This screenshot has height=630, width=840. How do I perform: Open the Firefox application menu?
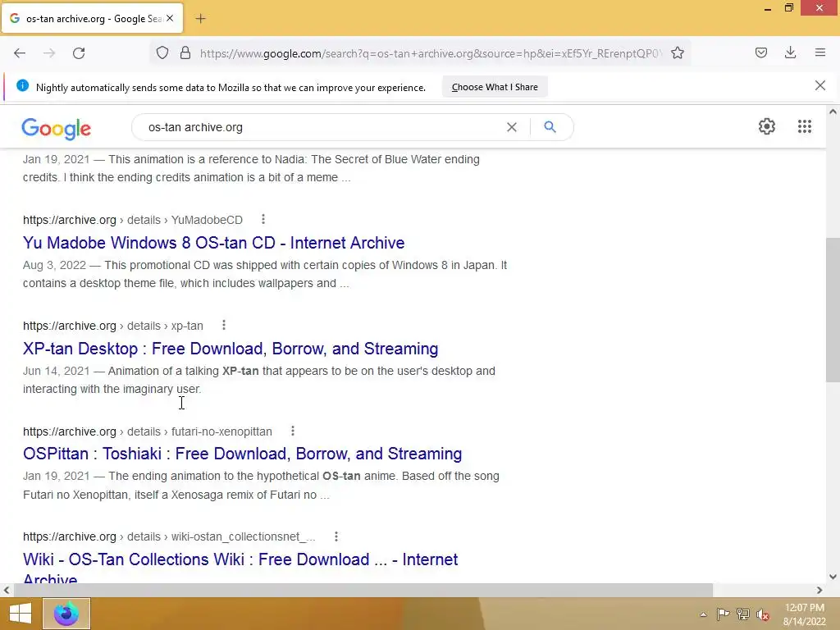(820, 52)
